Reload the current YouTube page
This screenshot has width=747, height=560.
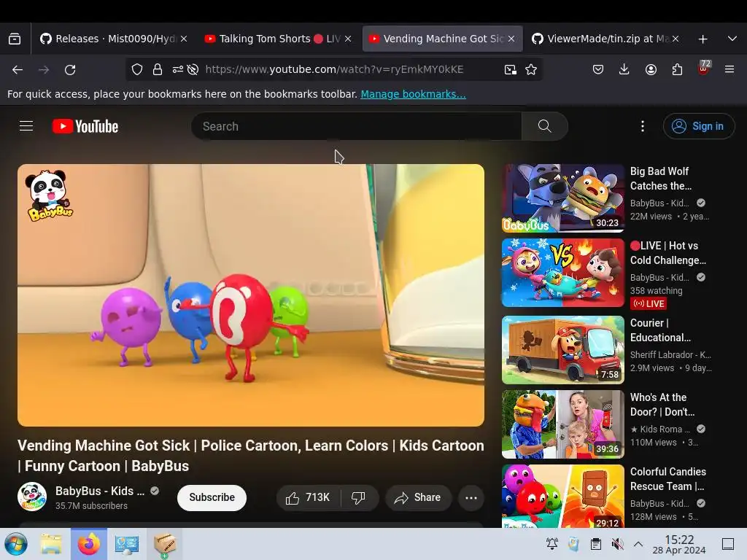click(x=70, y=69)
